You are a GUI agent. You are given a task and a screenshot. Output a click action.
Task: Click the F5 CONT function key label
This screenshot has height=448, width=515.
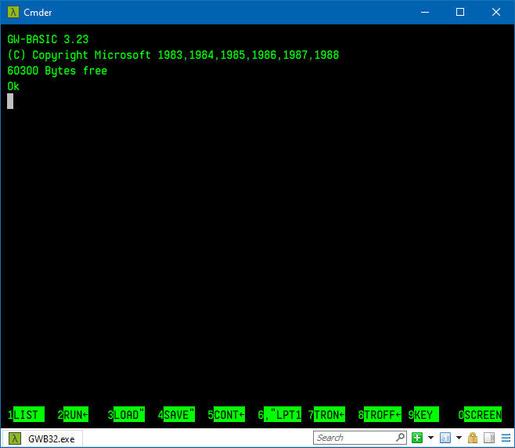pos(226,415)
